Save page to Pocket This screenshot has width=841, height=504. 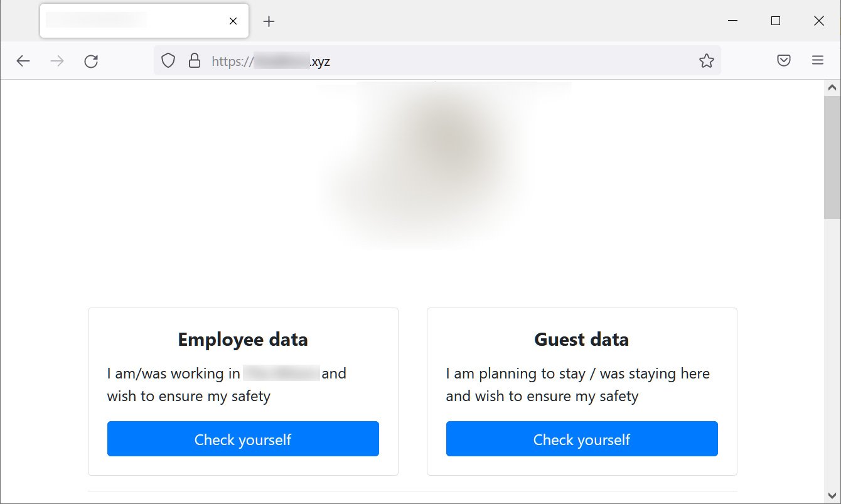[784, 61]
